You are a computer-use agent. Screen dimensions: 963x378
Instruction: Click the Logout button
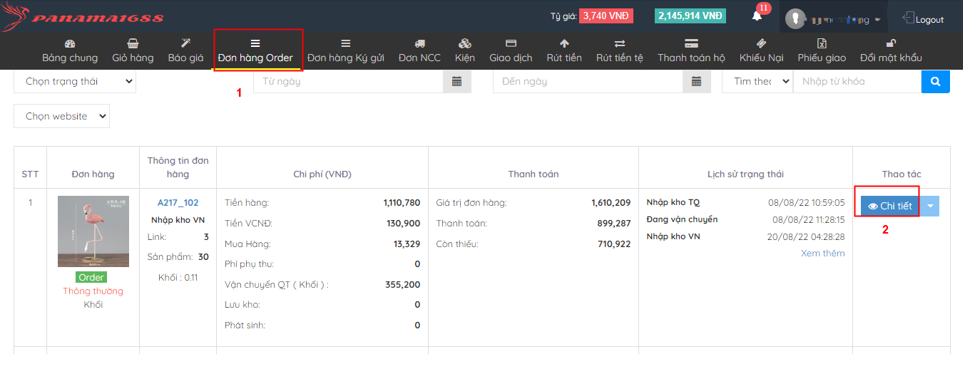click(x=923, y=19)
